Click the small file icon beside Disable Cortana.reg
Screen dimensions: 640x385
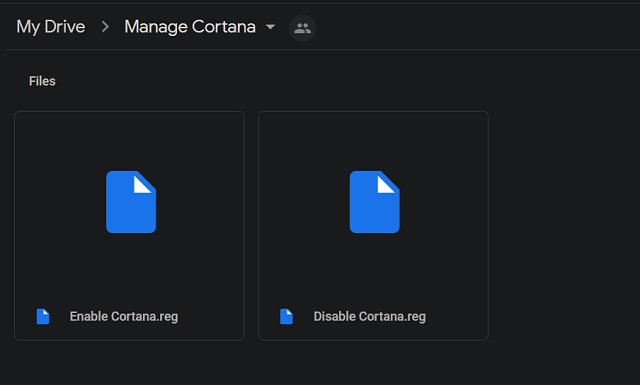287,316
